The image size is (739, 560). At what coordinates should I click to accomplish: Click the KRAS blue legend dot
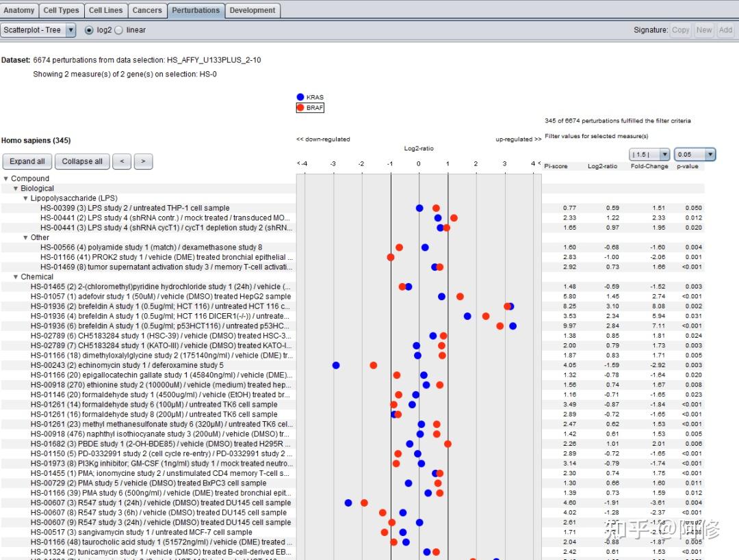click(x=300, y=97)
